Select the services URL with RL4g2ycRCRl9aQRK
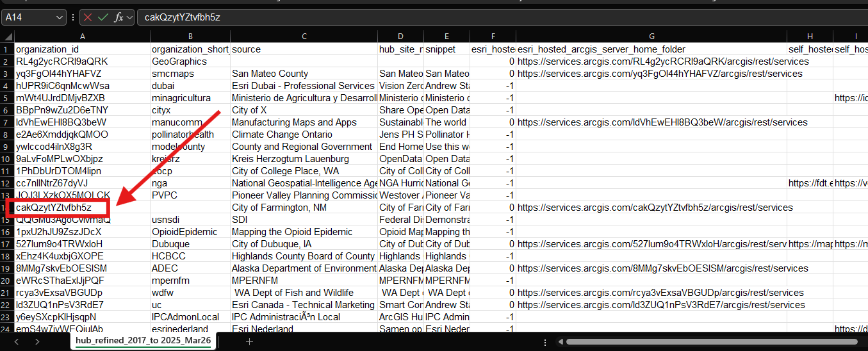The image size is (868, 351). coord(651,61)
